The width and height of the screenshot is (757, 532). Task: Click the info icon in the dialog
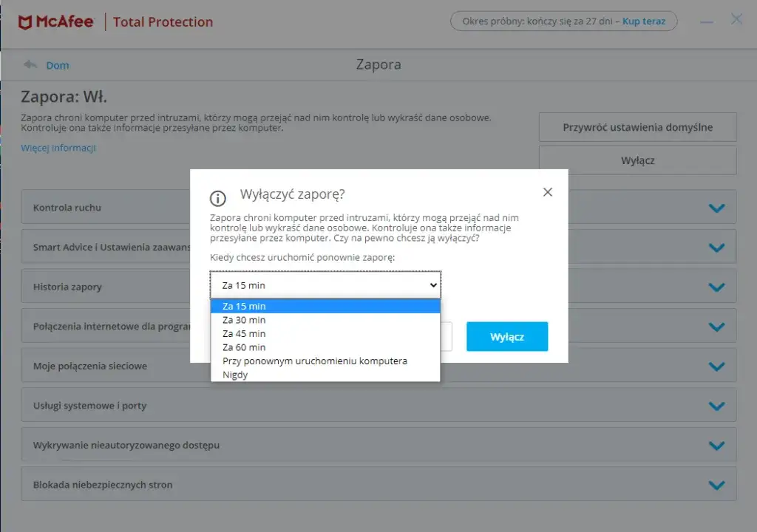coord(217,198)
